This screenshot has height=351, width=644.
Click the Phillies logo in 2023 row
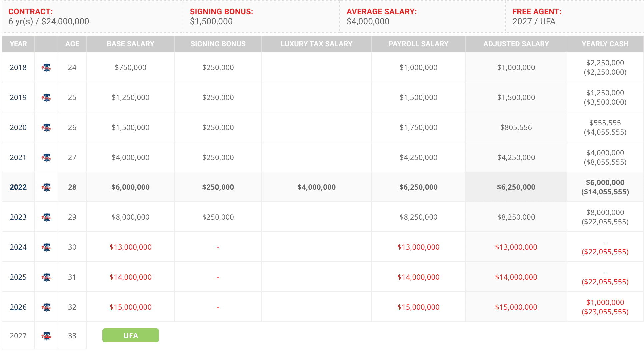(x=46, y=217)
